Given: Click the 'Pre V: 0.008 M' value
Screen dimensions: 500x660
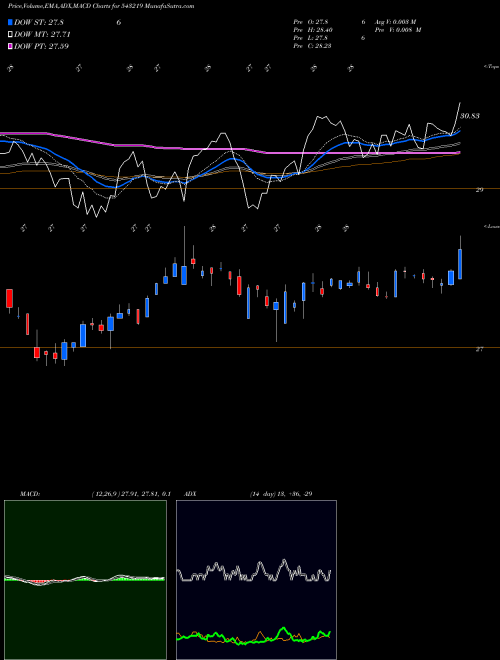Looking at the screenshot, I should (x=396, y=30).
